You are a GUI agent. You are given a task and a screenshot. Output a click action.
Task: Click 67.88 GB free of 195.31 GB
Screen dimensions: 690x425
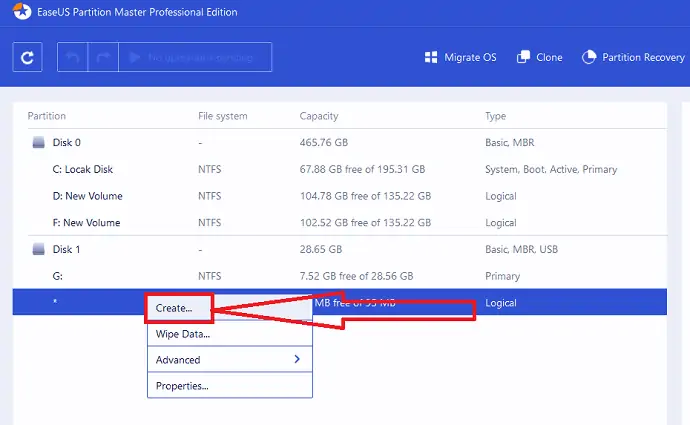(x=363, y=169)
